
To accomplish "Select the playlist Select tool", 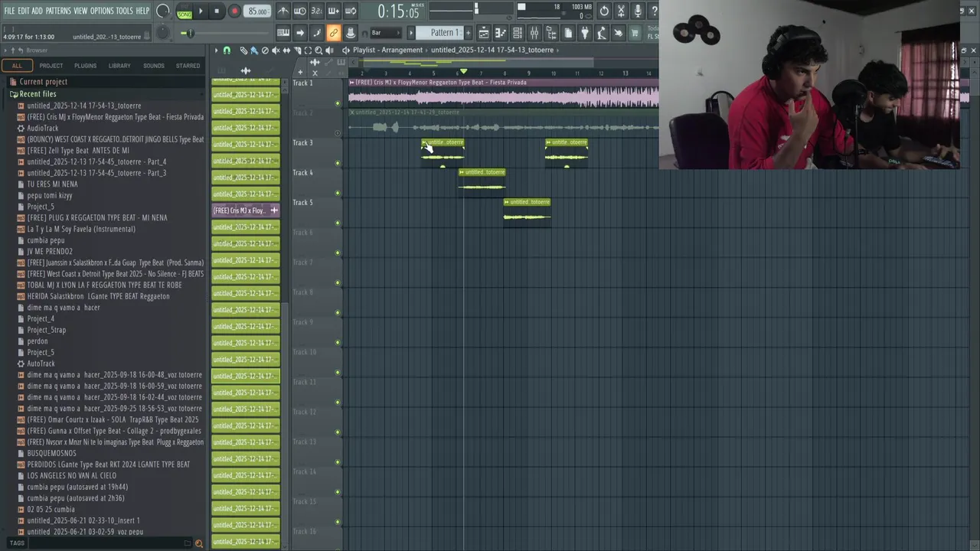I will [x=308, y=51].
